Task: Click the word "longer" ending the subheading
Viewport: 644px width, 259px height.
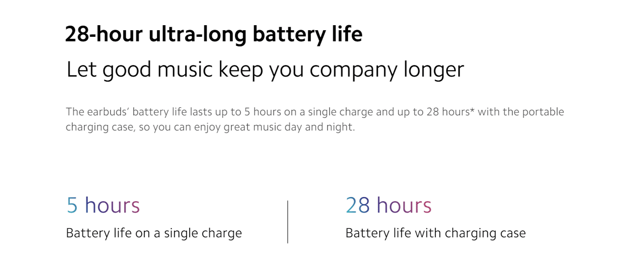Action: [x=434, y=70]
